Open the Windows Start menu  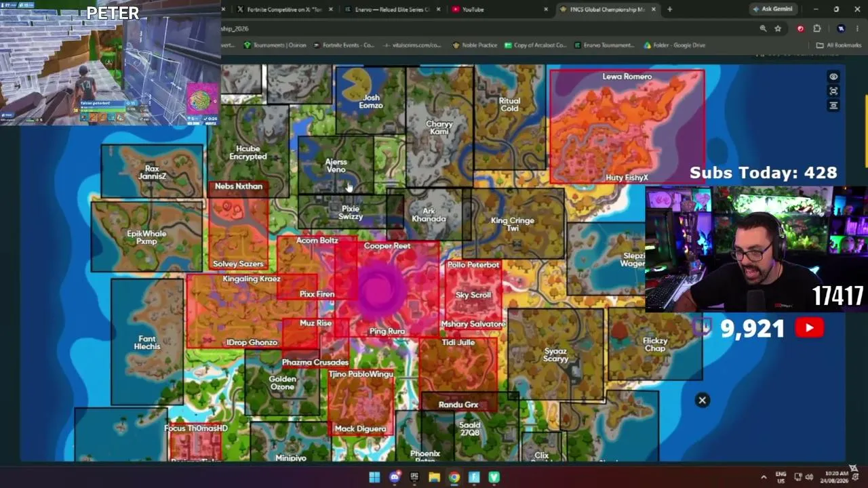(374, 477)
